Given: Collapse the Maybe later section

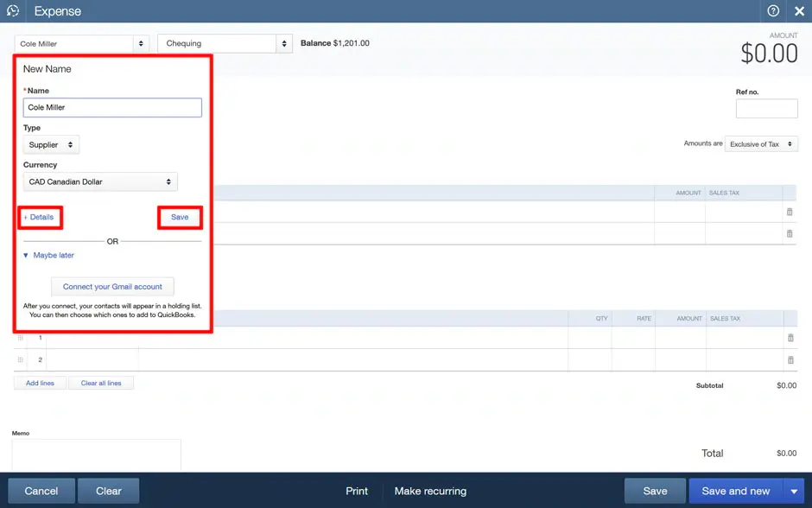Looking at the screenshot, I should [x=48, y=255].
